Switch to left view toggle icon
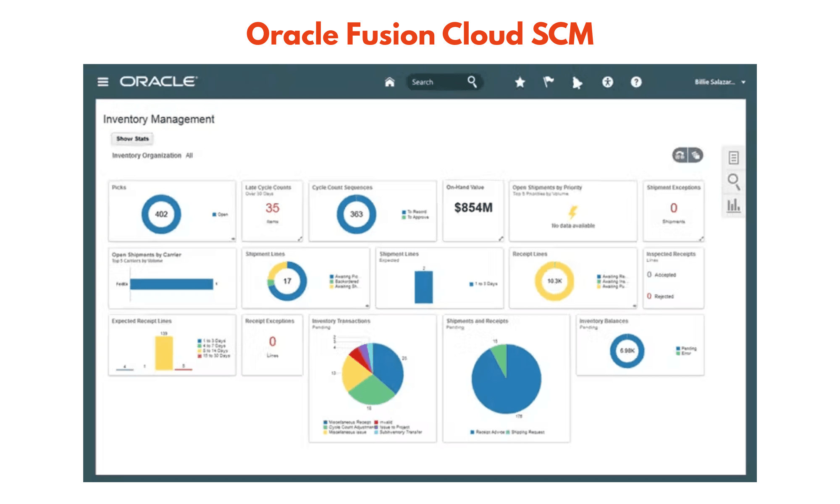840x504 pixels. pos(680,155)
